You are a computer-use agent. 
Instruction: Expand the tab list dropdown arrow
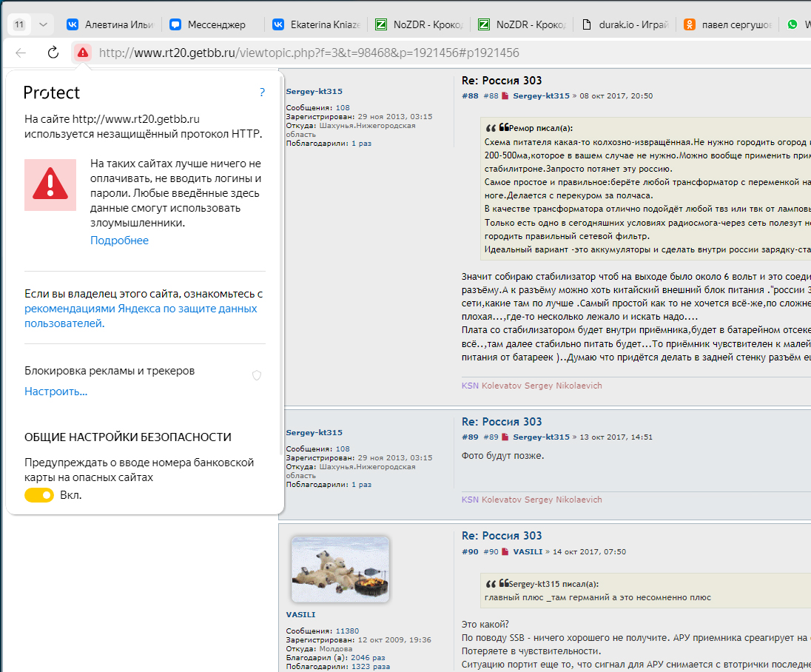(x=43, y=24)
